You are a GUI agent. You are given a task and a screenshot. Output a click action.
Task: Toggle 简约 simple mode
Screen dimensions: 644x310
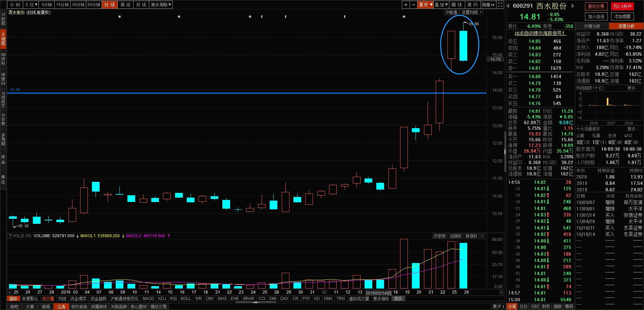pos(473,5)
